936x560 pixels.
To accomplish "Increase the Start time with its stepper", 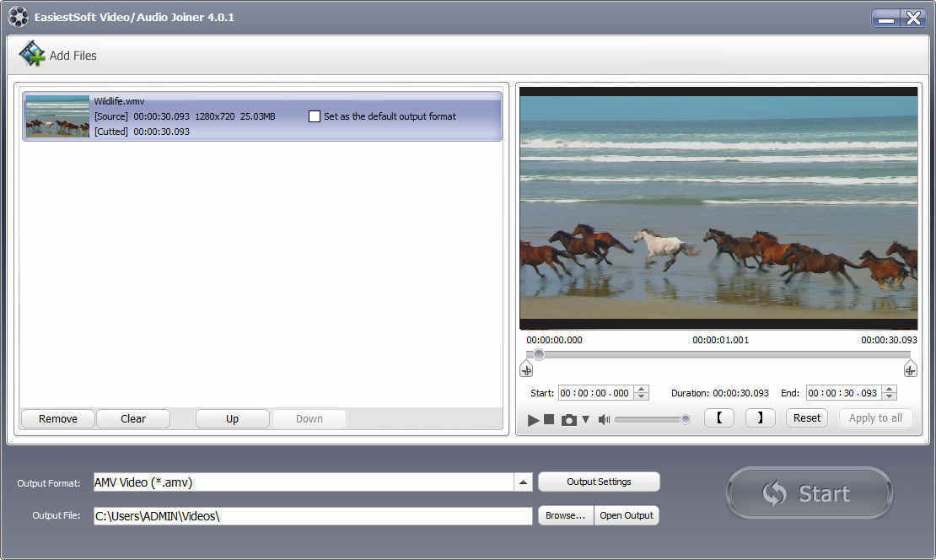I will tap(640, 389).
